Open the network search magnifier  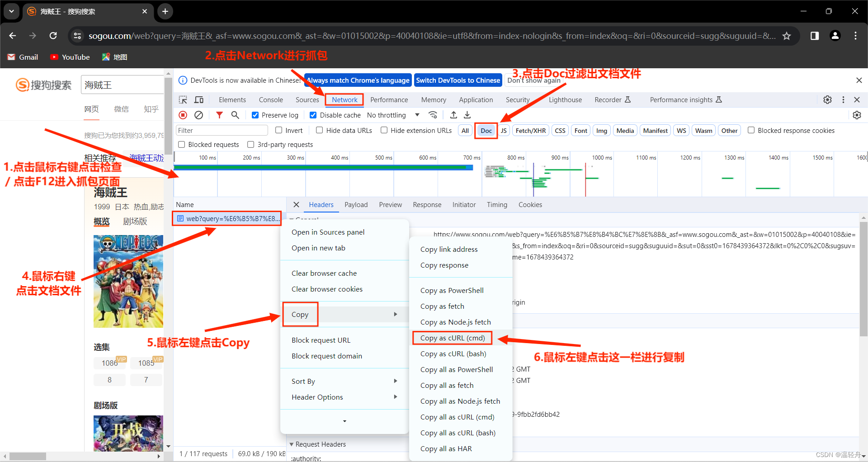pyautogui.click(x=235, y=115)
